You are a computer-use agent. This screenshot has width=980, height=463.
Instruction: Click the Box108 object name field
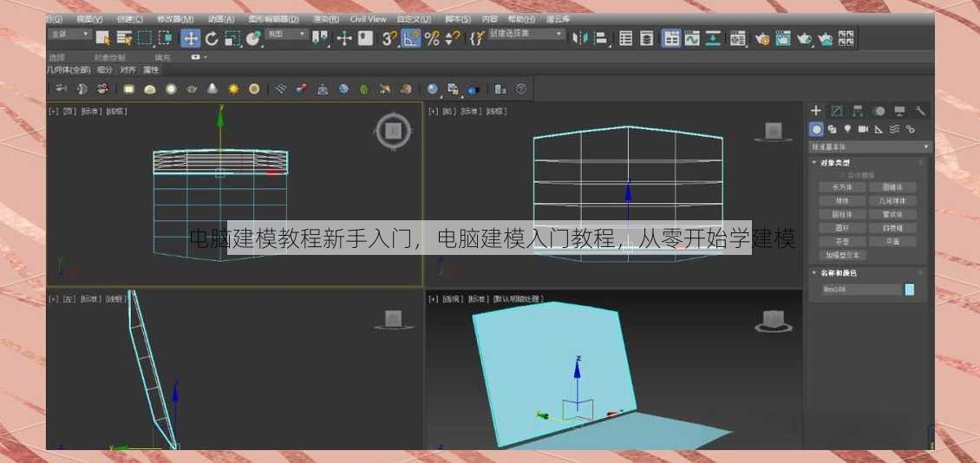(861, 290)
